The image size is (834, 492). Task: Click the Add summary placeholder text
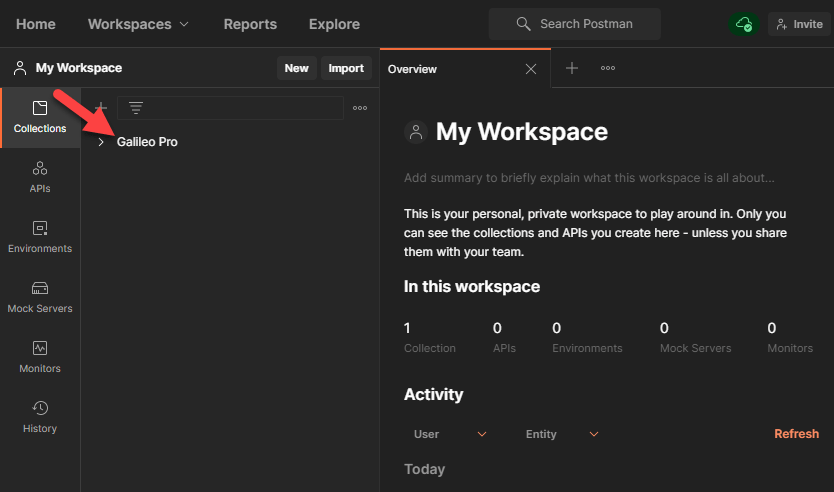589,178
